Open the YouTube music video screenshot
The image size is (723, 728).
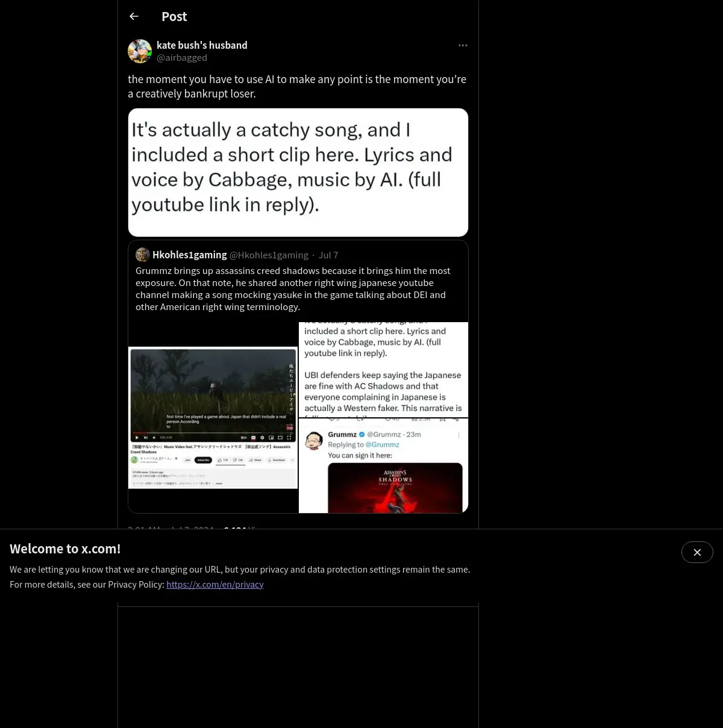click(x=213, y=417)
